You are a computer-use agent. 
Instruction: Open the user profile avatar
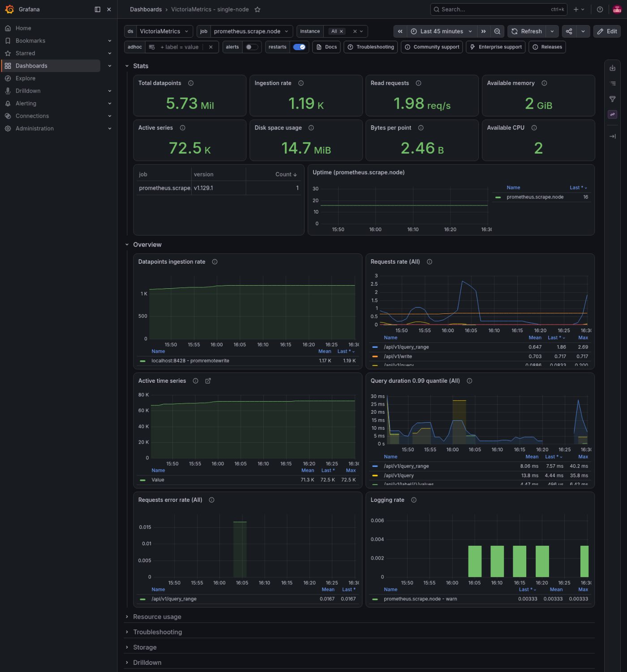coord(617,9)
